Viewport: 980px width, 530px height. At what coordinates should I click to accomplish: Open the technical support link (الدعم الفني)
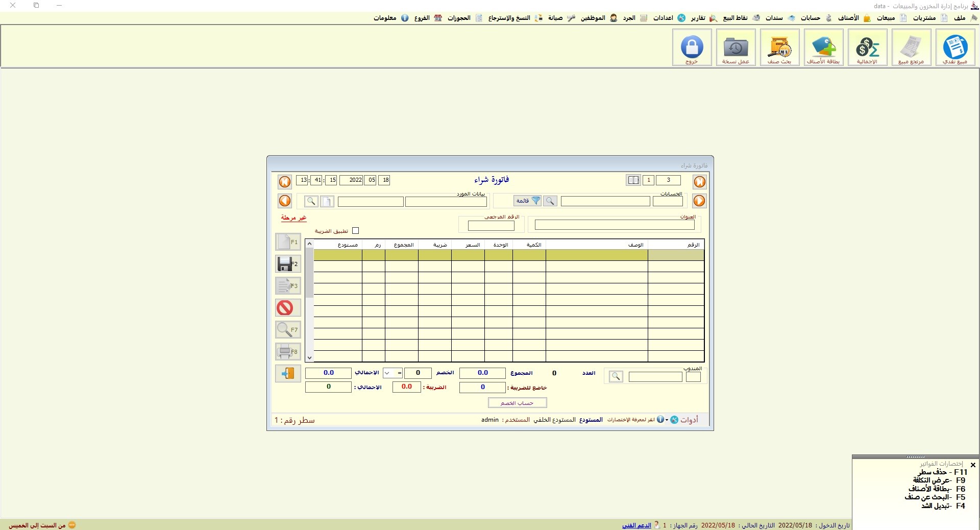point(636,525)
